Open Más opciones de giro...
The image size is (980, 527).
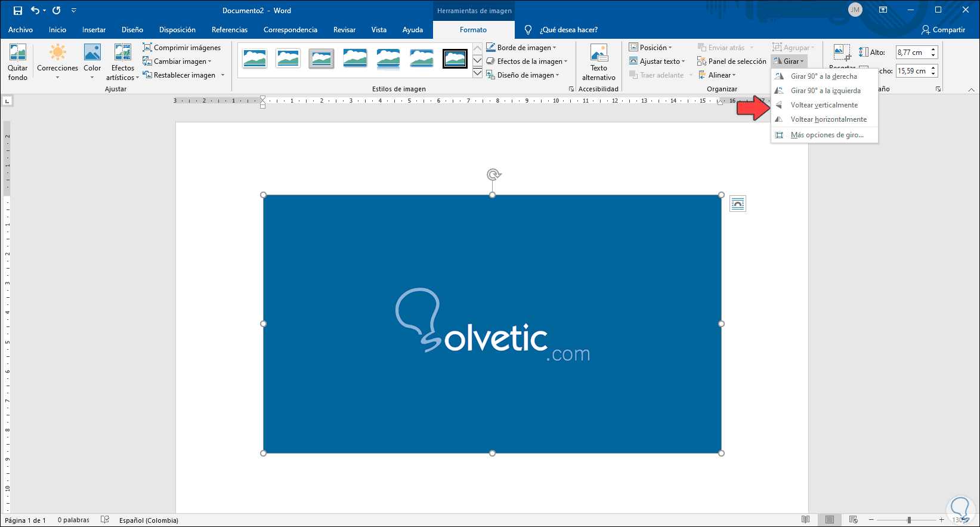pyautogui.click(x=824, y=135)
